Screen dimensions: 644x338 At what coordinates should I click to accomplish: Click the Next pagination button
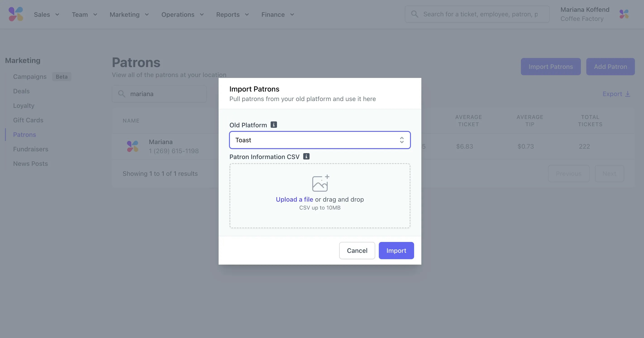click(x=609, y=174)
